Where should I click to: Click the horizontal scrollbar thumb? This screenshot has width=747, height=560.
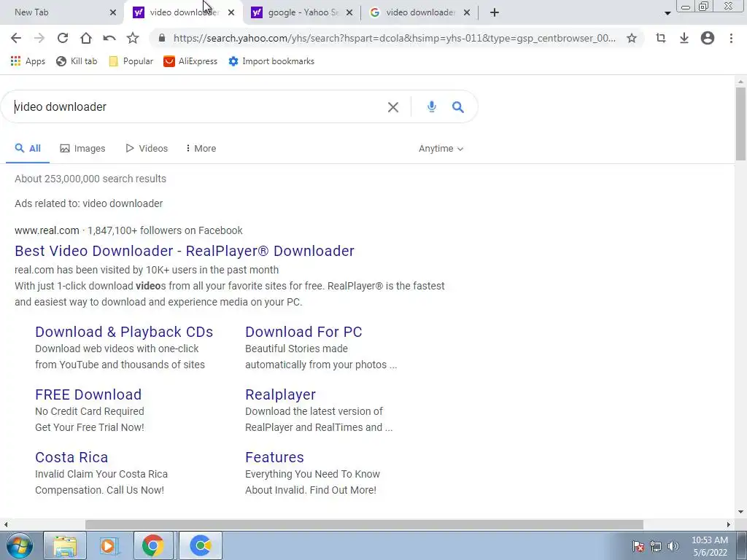tap(364, 524)
